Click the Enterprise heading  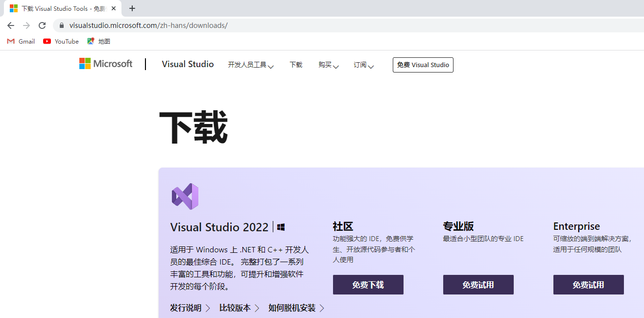point(576,226)
